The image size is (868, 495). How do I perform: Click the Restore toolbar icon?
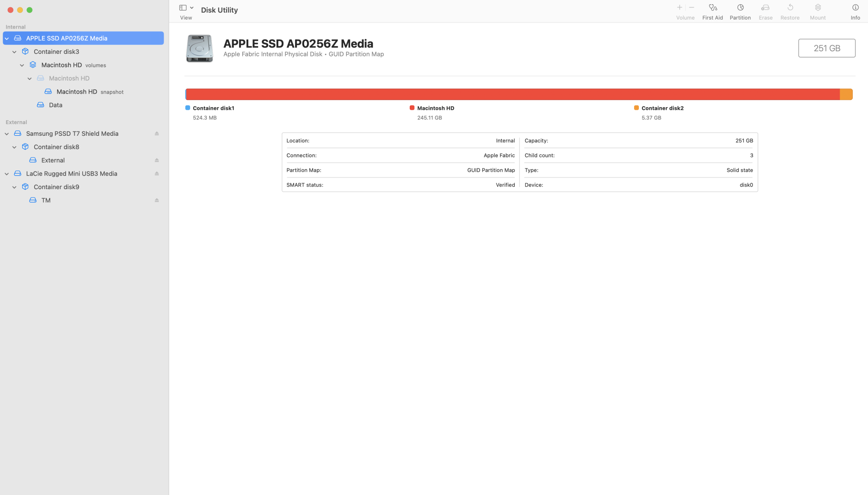point(790,8)
